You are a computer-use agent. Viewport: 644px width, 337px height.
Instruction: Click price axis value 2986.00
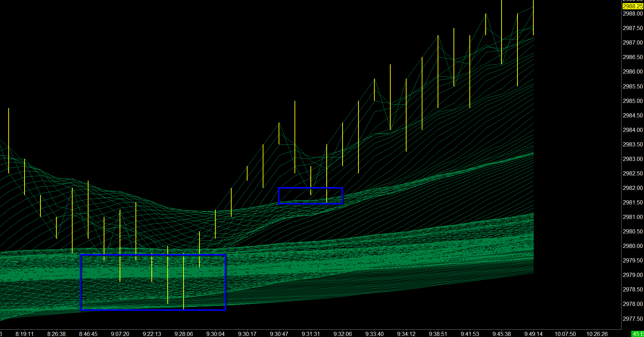633,71
